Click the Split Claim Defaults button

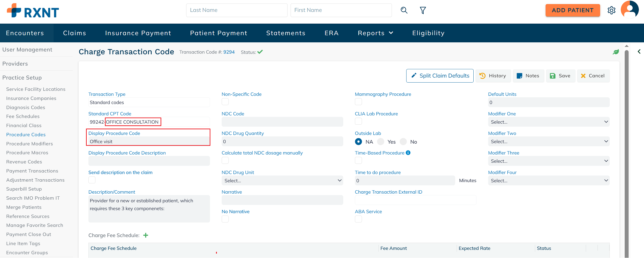440,76
